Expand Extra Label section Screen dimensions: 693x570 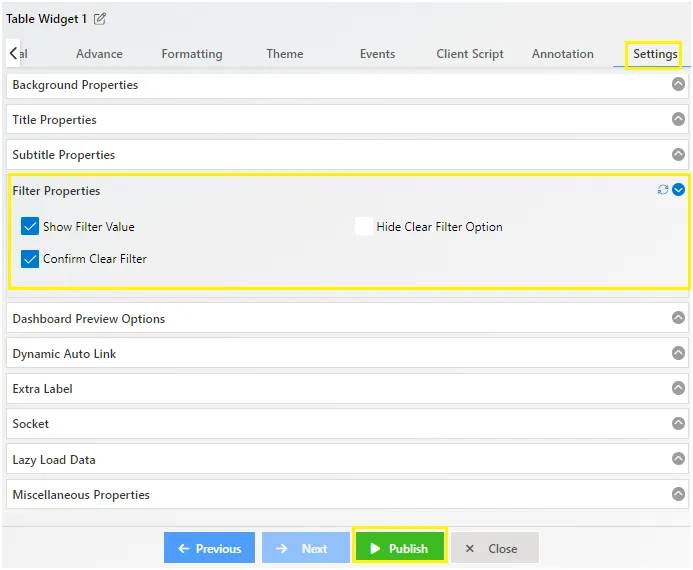[678, 388]
